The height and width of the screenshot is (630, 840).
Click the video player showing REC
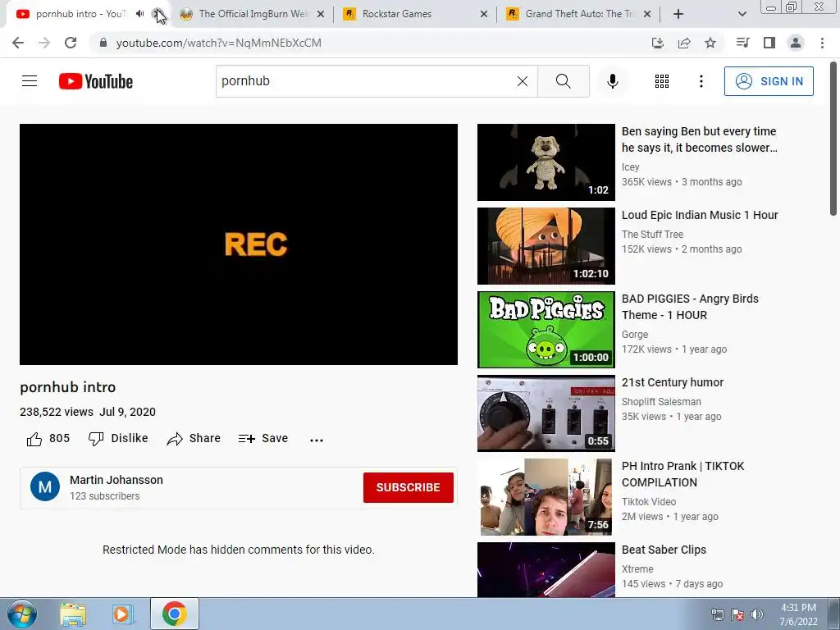click(x=239, y=244)
